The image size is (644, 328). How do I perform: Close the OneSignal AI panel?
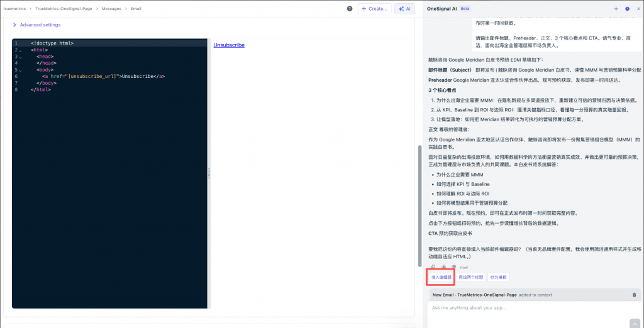(x=638, y=9)
